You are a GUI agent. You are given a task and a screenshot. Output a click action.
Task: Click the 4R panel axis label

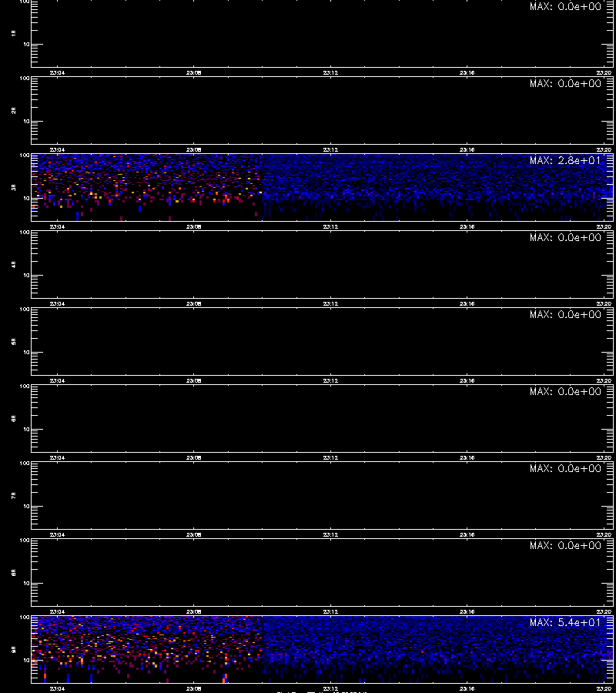point(14,264)
